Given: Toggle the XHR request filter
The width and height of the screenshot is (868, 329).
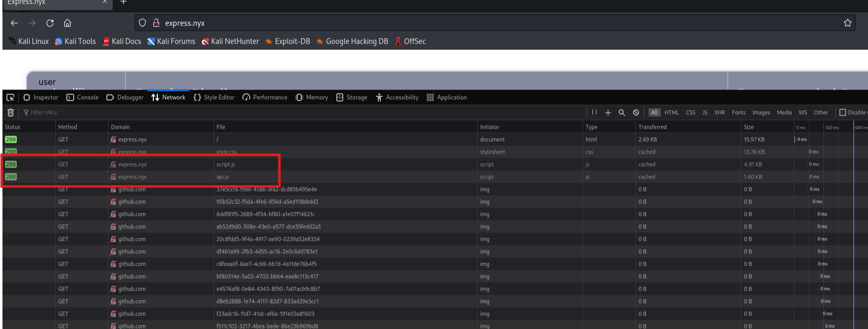Looking at the screenshot, I should (x=719, y=113).
